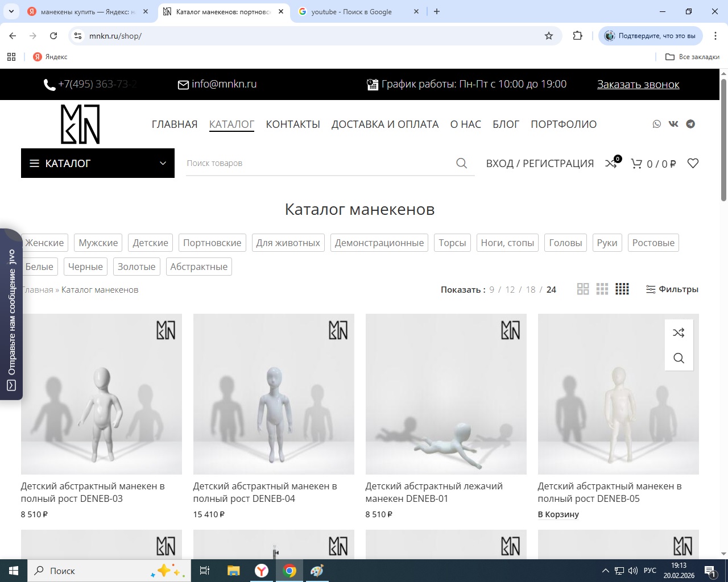Click the address bar showing mnkn.ru/shop/
The width and height of the screenshot is (728, 582).
[x=313, y=36]
